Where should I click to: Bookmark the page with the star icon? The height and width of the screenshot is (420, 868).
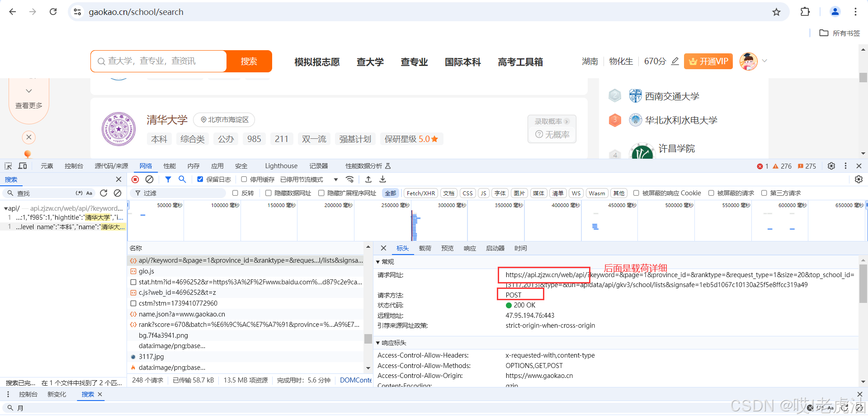tap(776, 12)
